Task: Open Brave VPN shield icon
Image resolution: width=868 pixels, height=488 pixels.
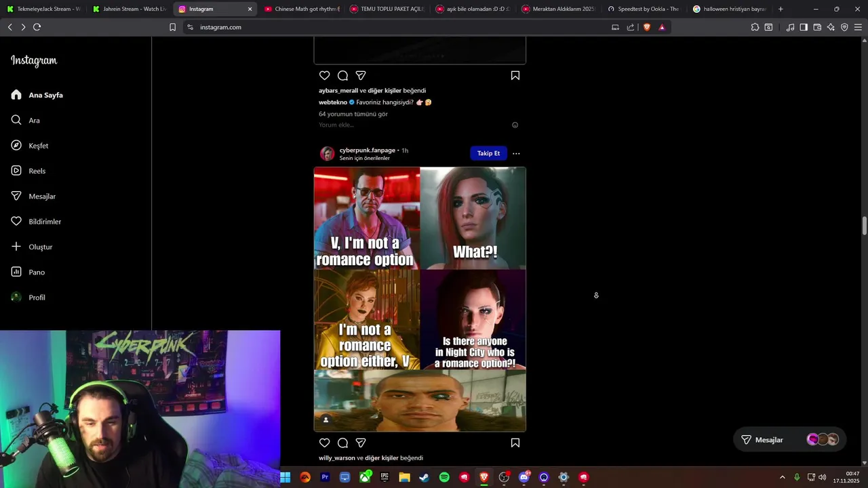Action: point(844,27)
